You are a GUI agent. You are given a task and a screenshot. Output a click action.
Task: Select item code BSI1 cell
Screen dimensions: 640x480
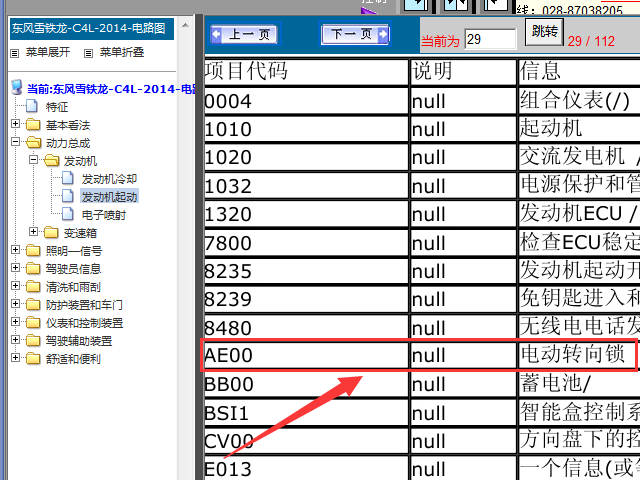tap(306, 412)
